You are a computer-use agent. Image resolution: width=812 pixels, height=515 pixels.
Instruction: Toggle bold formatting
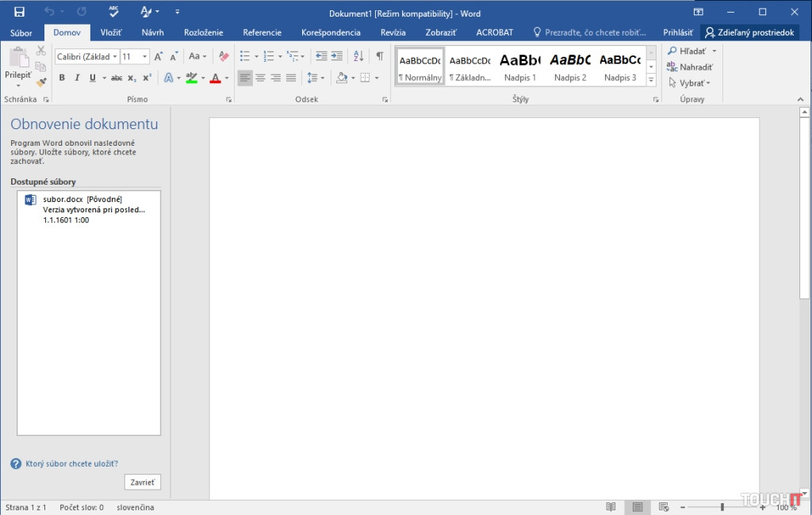point(62,78)
